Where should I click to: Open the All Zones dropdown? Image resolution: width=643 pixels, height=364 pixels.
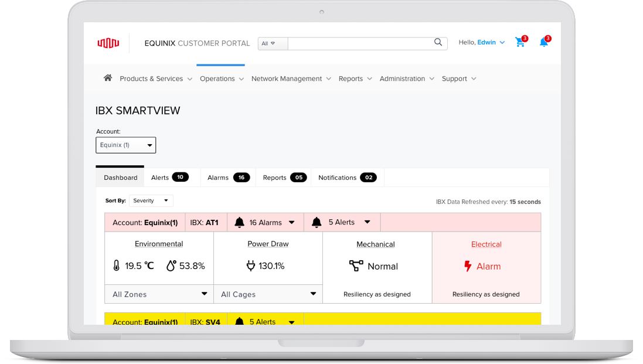tap(159, 294)
